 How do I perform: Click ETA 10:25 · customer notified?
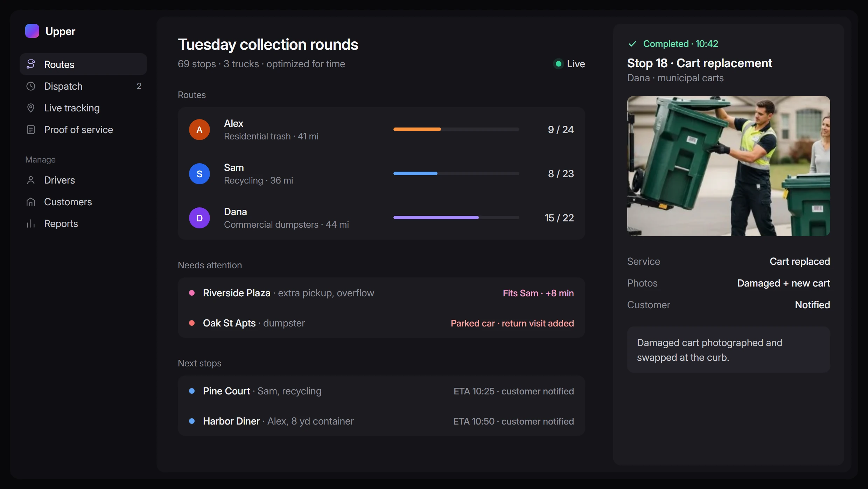pos(513,391)
